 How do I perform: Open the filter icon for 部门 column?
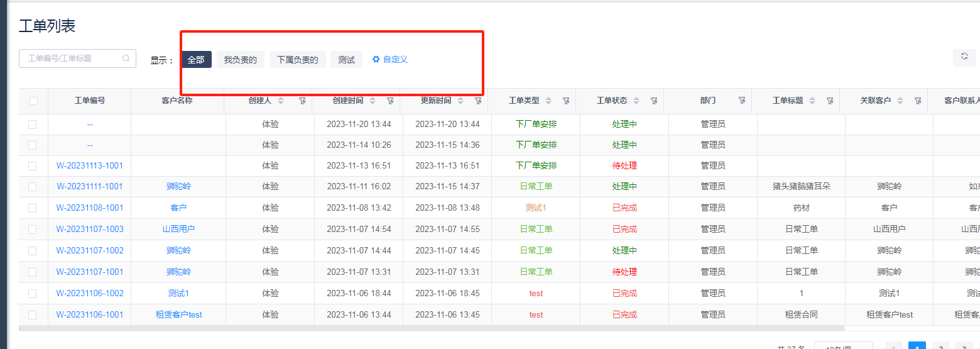coord(742,101)
